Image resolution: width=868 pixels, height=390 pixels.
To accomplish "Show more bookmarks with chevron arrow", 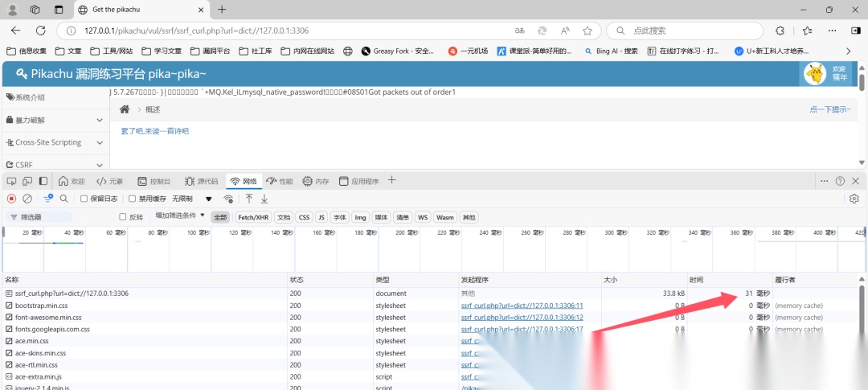I will point(848,51).
